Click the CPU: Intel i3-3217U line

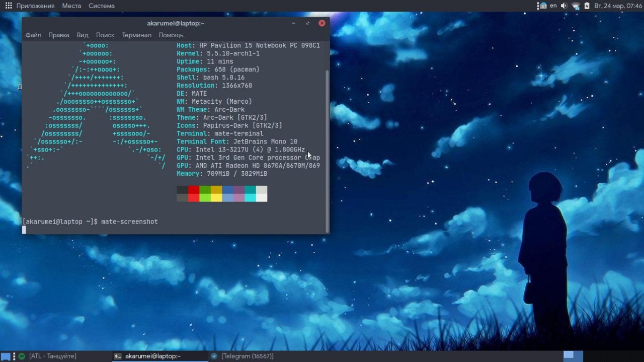pos(240,150)
